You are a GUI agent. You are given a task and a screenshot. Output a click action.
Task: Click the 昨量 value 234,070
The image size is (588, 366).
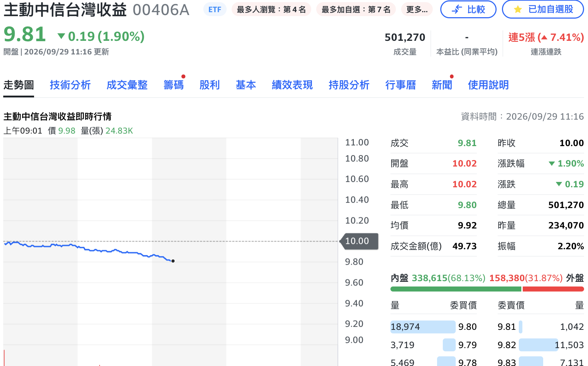click(x=566, y=226)
